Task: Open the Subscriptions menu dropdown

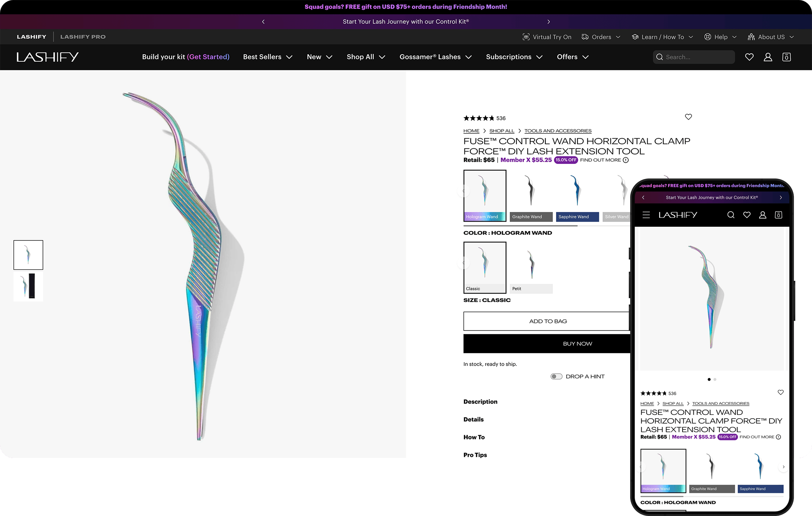Action: click(514, 57)
